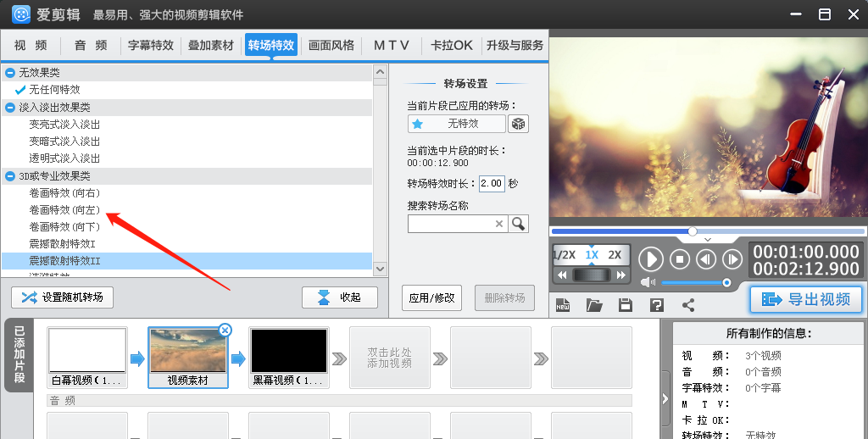Select the 视频素材 clip thumbnail
The width and height of the screenshot is (868, 439).
tap(188, 357)
